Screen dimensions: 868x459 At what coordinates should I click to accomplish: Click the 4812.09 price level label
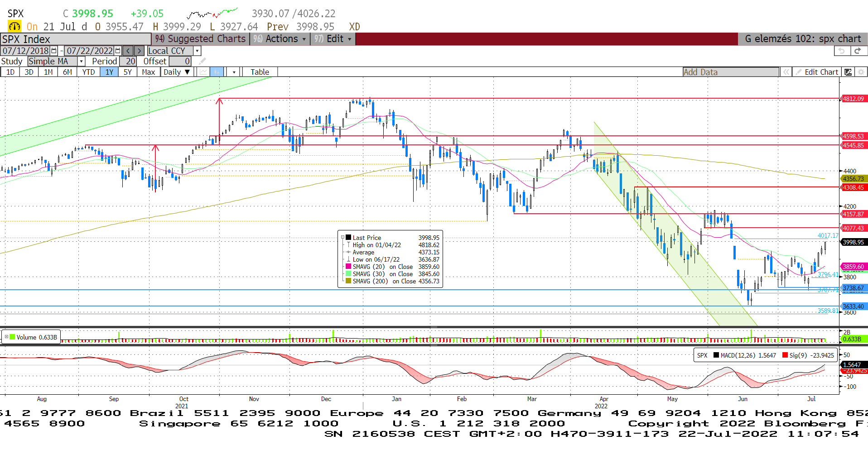[854, 99]
